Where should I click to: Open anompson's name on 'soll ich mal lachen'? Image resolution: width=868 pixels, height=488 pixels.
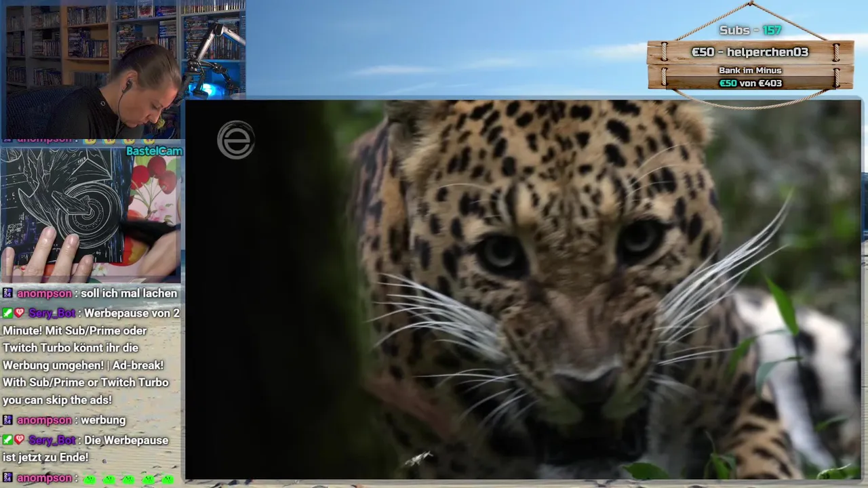pyautogui.click(x=44, y=293)
